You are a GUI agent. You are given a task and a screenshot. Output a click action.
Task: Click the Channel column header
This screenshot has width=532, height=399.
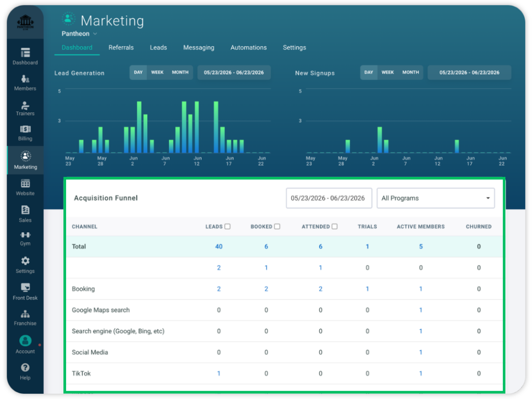tap(85, 227)
